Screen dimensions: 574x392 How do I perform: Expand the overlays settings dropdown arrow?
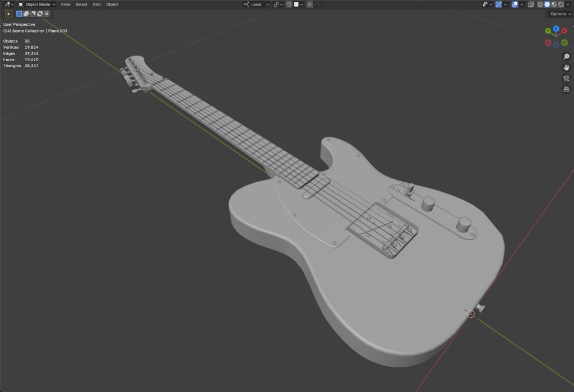point(522,4)
